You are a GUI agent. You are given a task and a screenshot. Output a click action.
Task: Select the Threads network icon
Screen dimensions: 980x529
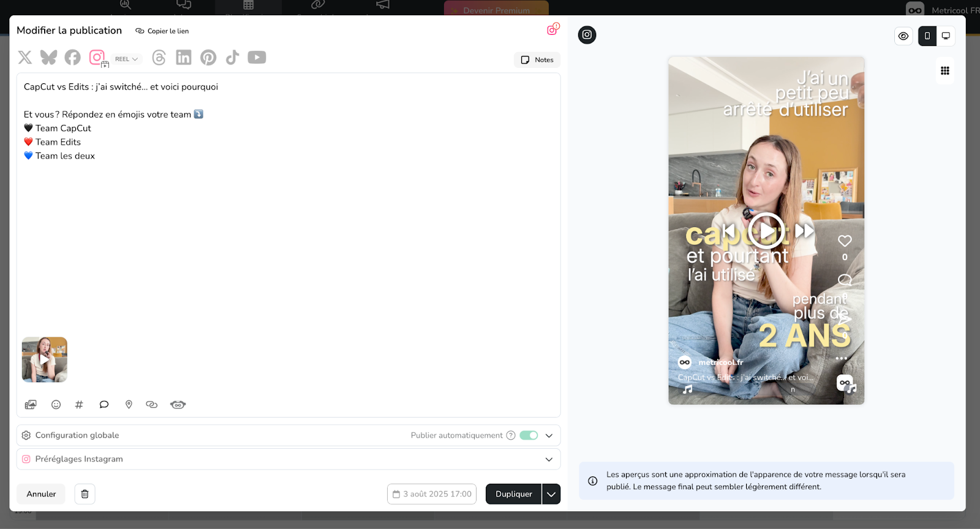pyautogui.click(x=159, y=58)
